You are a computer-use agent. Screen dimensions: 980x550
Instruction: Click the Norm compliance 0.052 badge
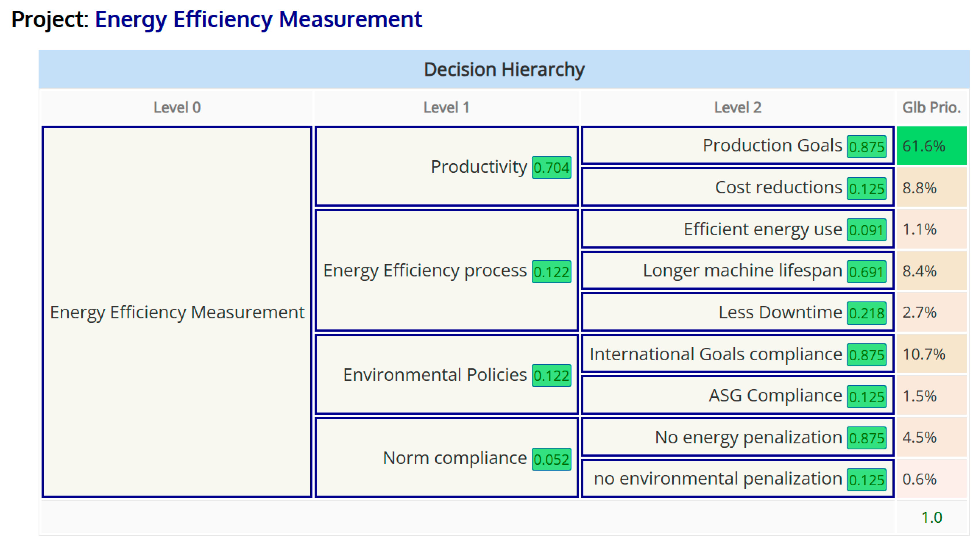click(x=551, y=459)
